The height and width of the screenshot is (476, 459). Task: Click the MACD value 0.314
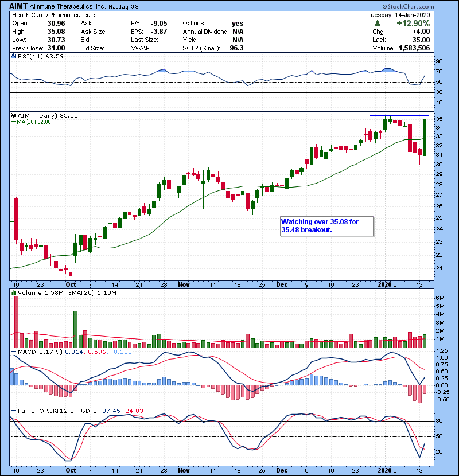coord(74,352)
